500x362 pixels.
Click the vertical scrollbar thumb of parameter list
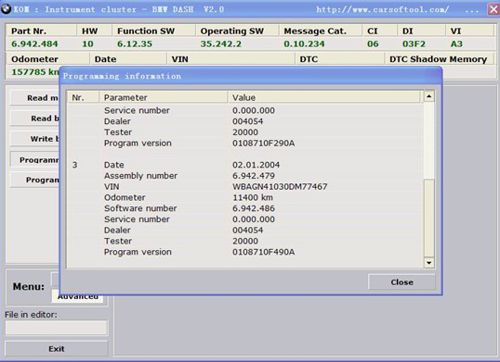[x=429, y=218]
